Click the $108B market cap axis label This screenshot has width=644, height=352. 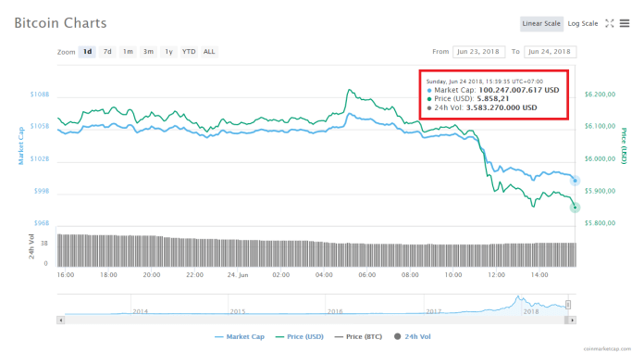40,94
